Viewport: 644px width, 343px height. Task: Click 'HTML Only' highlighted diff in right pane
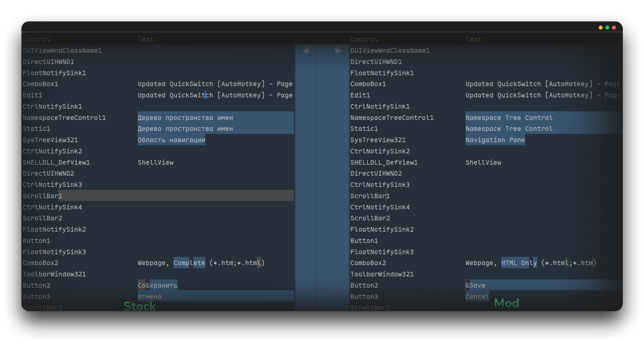pyautogui.click(x=519, y=263)
